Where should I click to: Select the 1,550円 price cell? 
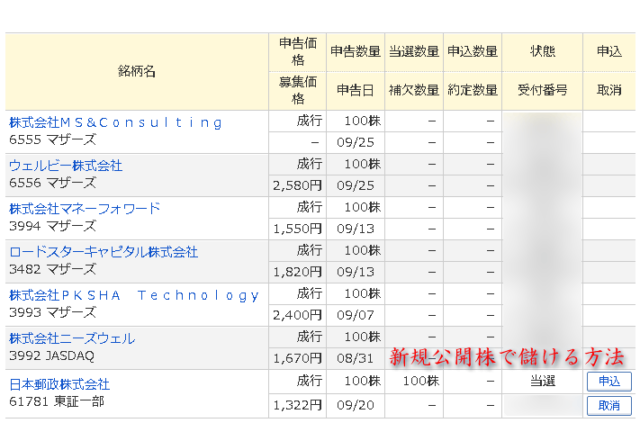coord(298,229)
